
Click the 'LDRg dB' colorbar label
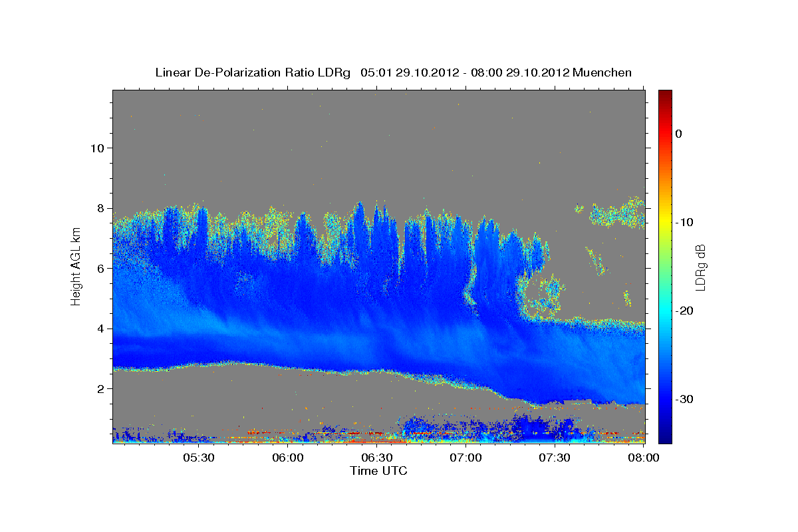coord(700,268)
